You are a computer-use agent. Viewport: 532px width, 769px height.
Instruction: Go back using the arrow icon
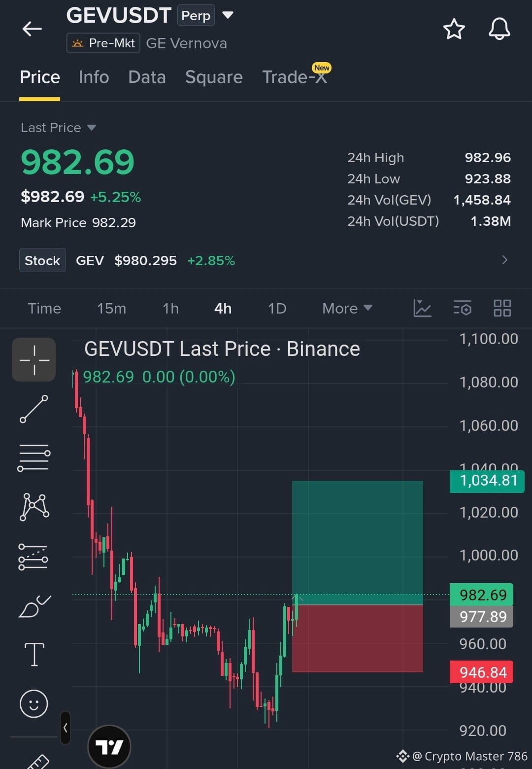click(32, 29)
